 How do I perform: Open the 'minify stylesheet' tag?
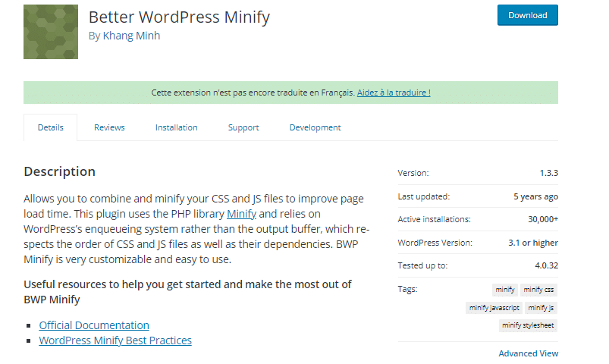tap(528, 325)
